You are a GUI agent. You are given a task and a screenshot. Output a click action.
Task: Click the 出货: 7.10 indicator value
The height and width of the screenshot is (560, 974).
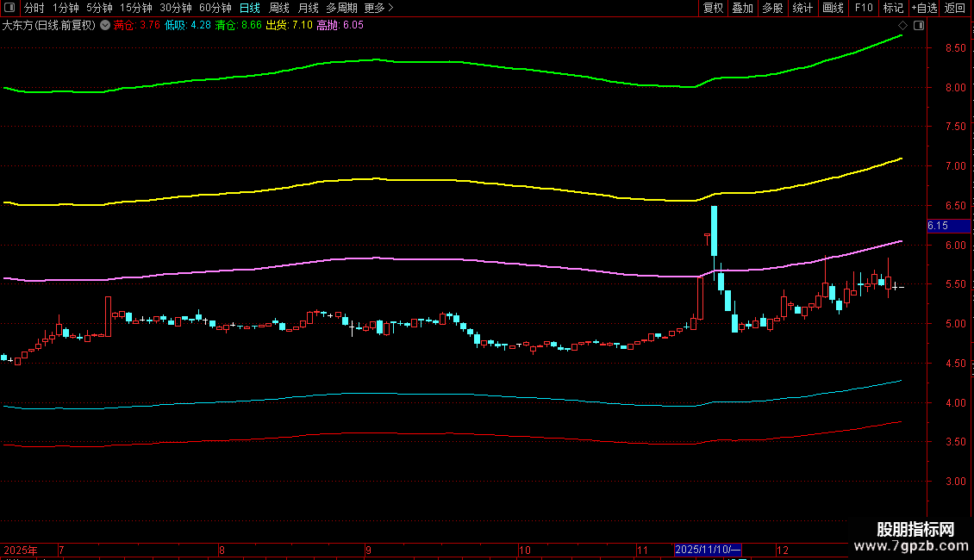(290, 26)
